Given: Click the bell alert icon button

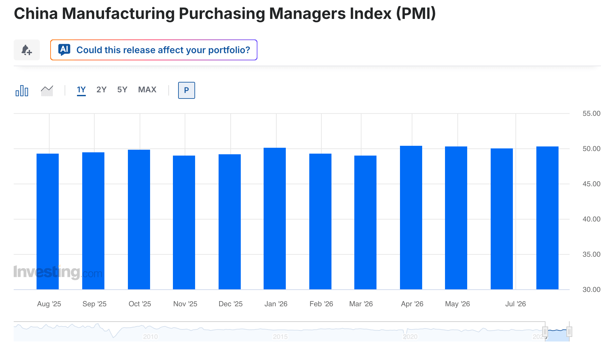Looking at the screenshot, I should [27, 50].
